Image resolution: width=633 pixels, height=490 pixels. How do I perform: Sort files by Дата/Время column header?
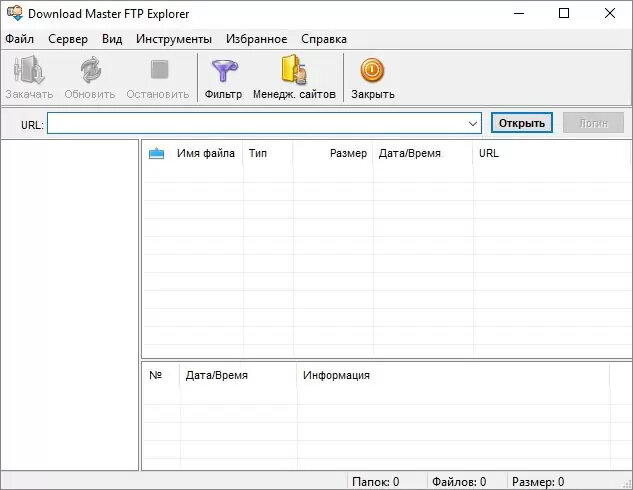pyautogui.click(x=409, y=153)
